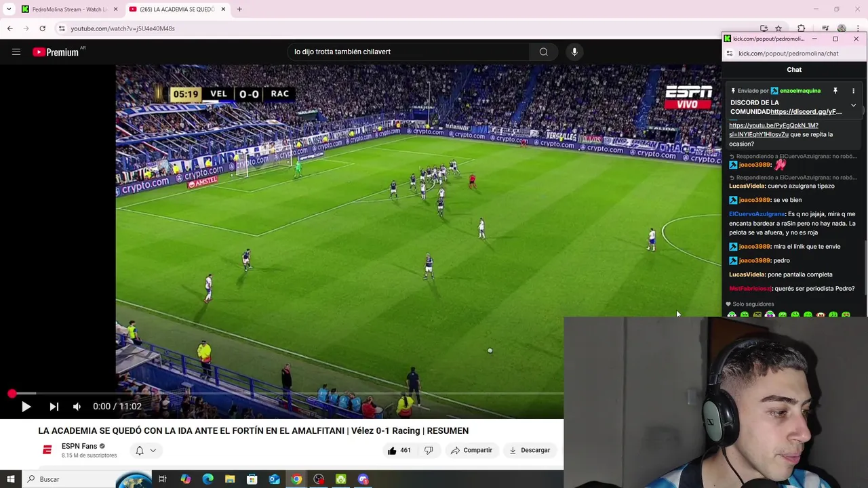The height and width of the screenshot is (488, 868).
Task: Click the video title text
Action: (254, 431)
